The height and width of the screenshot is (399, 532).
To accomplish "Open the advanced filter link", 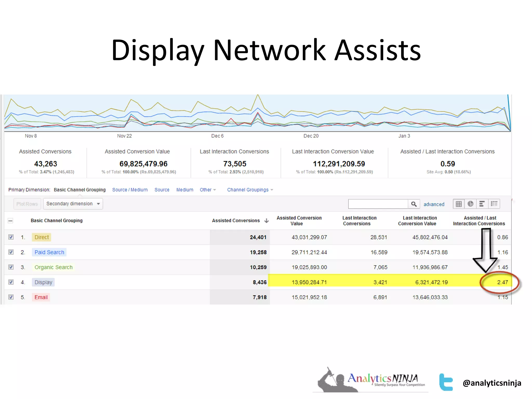I will [x=434, y=204].
